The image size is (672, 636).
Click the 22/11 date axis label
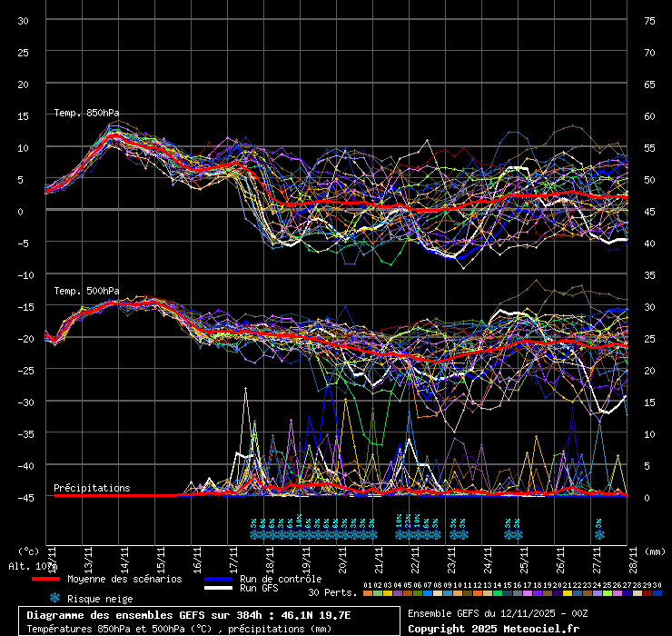(415, 560)
